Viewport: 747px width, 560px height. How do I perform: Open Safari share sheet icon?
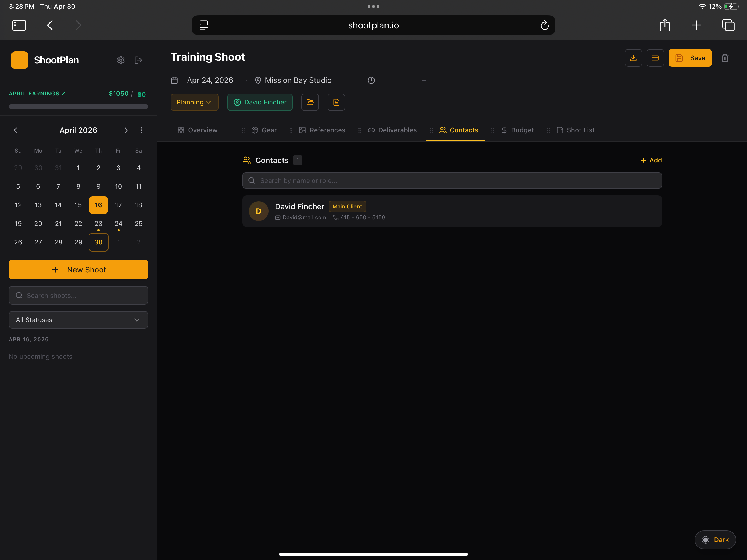665,25
